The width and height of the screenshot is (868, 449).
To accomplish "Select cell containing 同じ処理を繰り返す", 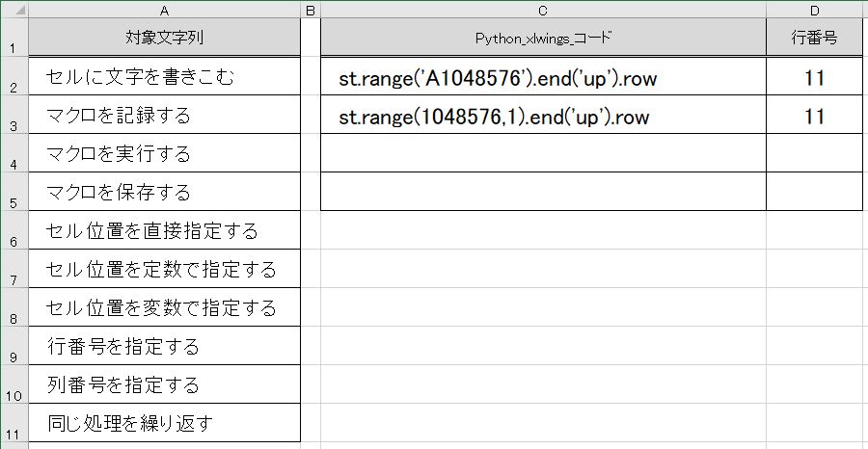I will [164, 423].
